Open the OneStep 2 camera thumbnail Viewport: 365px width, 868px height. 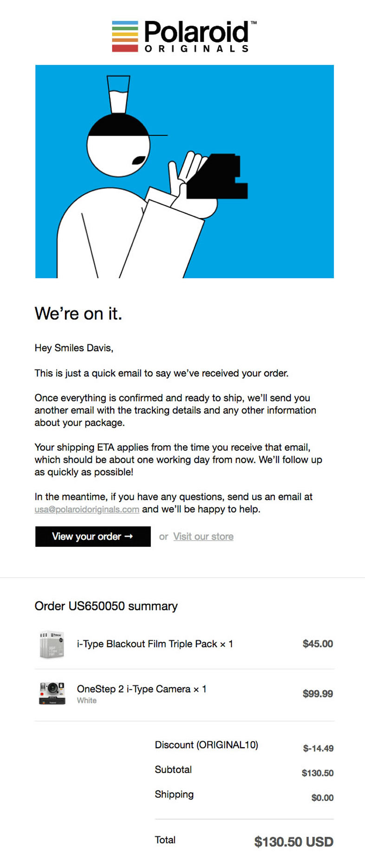52,693
